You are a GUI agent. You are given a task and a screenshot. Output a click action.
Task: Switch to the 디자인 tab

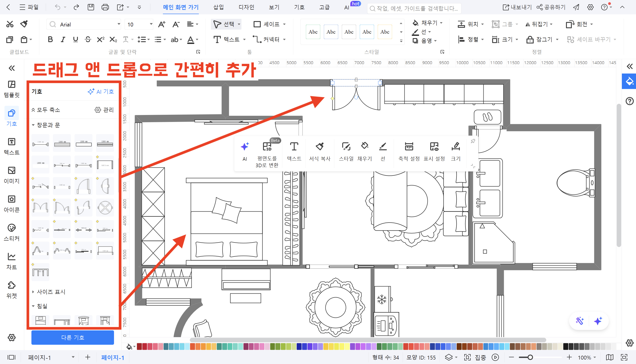[x=246, y=7]
